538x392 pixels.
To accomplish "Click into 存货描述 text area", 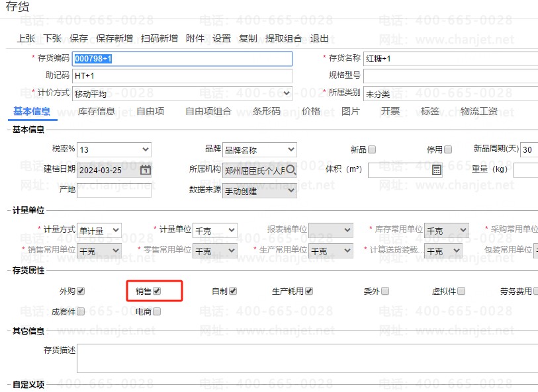I will pyautogui.click(x=308, y=358).
